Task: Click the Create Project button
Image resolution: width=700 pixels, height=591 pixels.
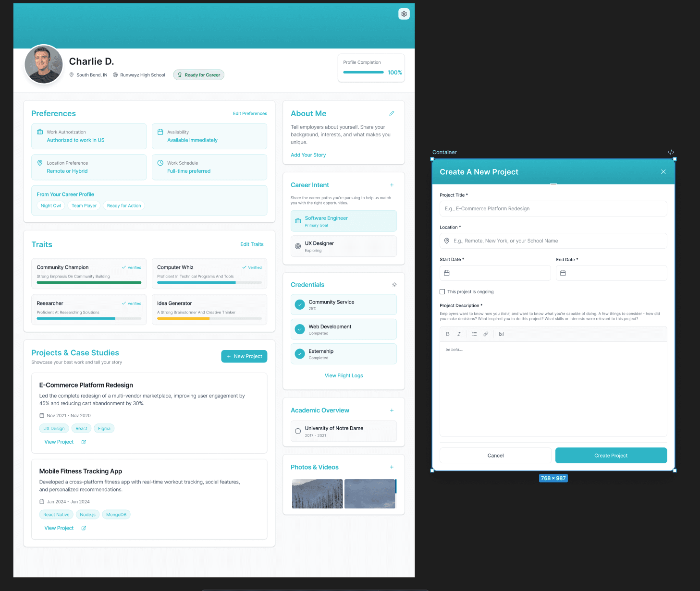Action: click(611, 455)
